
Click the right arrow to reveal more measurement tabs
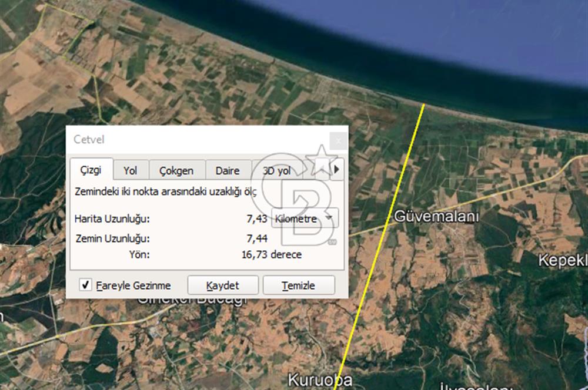click(x=336, y=170)
